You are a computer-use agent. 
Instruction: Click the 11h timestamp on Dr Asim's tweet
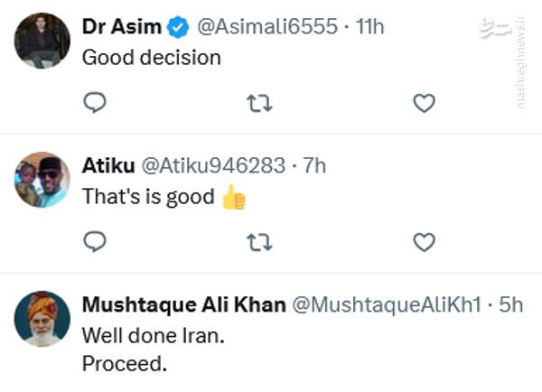click(x=370, y=28)
